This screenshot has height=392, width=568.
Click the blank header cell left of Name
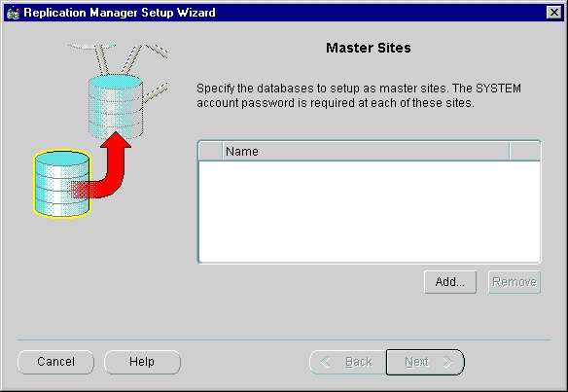(210, 151)
